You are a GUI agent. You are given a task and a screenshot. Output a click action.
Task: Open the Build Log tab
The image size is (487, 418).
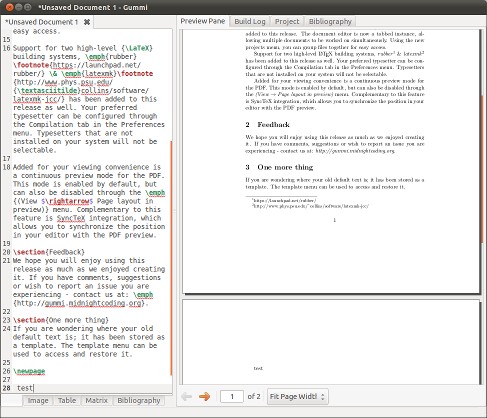click(250, 22)
